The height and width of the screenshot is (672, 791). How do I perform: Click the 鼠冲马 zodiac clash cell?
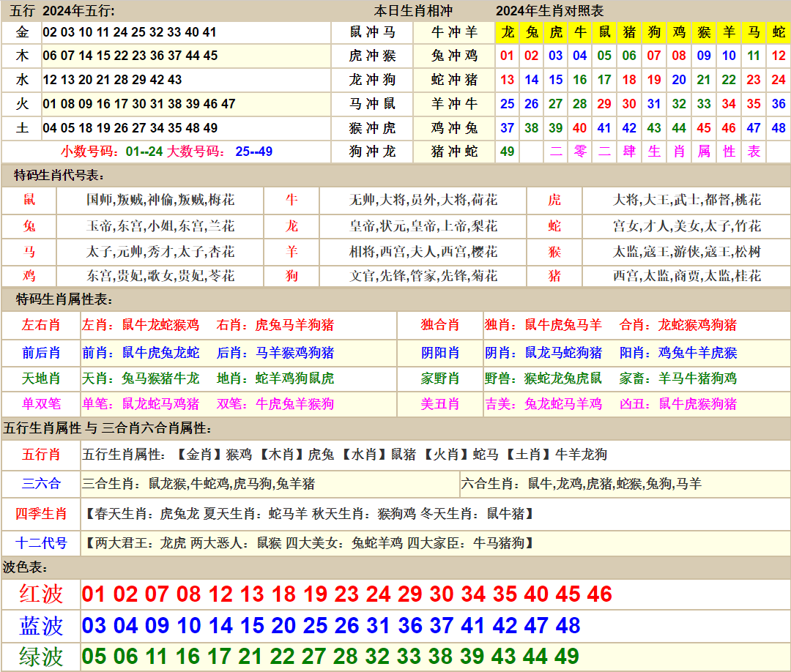373,32
